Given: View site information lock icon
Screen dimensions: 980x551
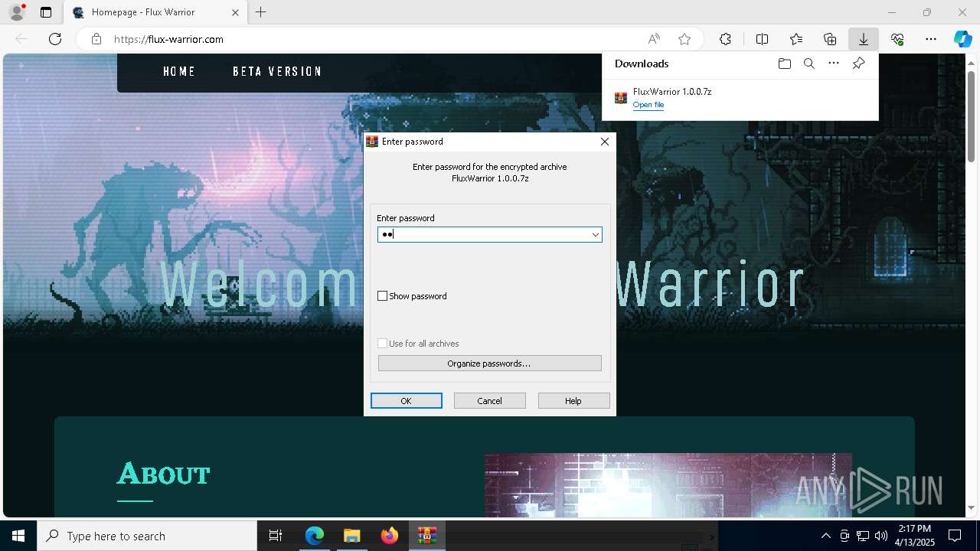Looking at the screenshot, I should pos(96,39).
